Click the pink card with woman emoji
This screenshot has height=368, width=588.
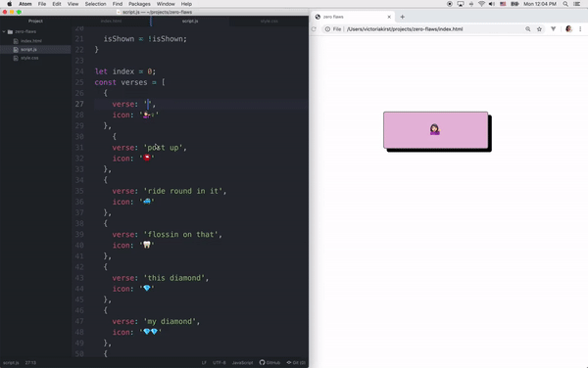[436, 130]
